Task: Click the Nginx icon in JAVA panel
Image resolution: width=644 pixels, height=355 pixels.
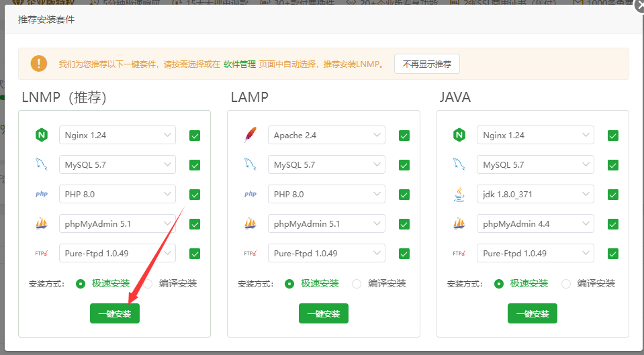Action: (459, 135)
